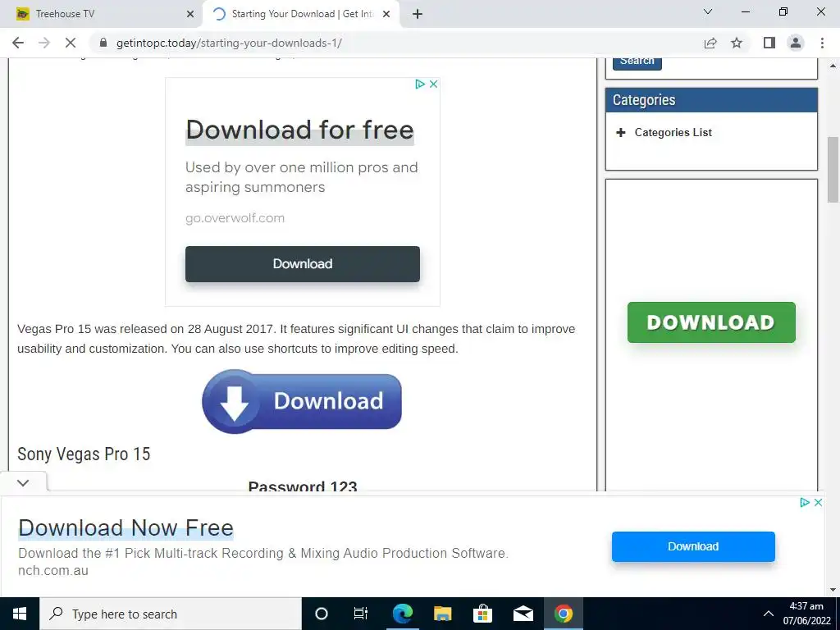
Task: Show hidden system tray icons
Action: (x=768, y=614)
